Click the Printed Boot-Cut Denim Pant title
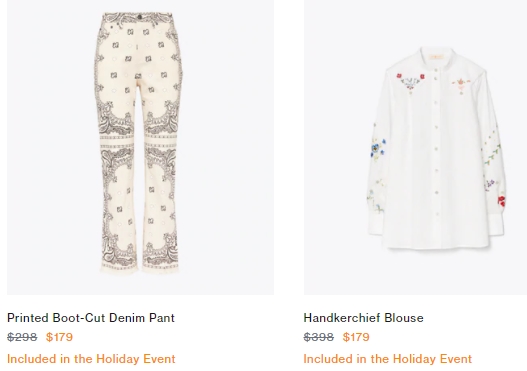Viewport: 527px width, 371px height. (91, 318)
